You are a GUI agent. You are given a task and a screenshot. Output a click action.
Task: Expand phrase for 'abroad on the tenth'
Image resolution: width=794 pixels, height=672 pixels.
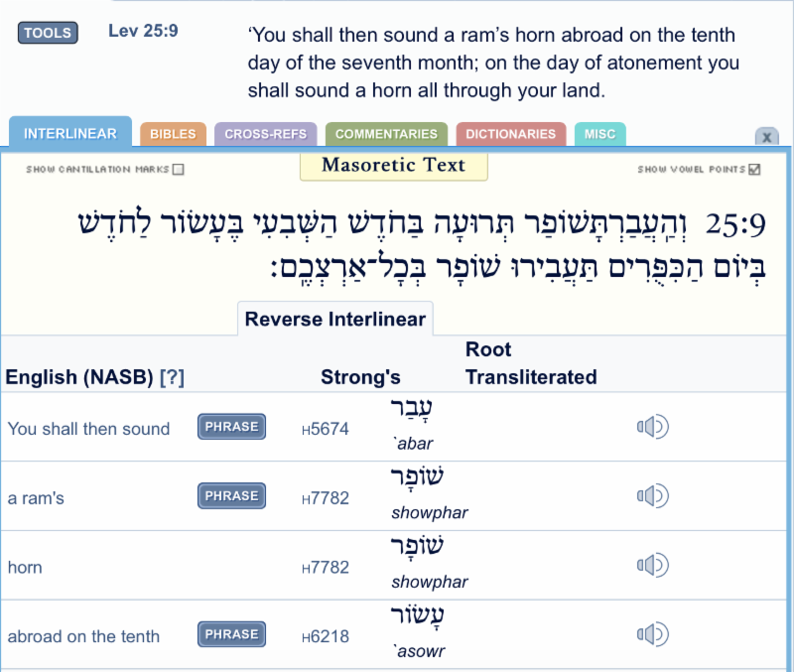232,634
